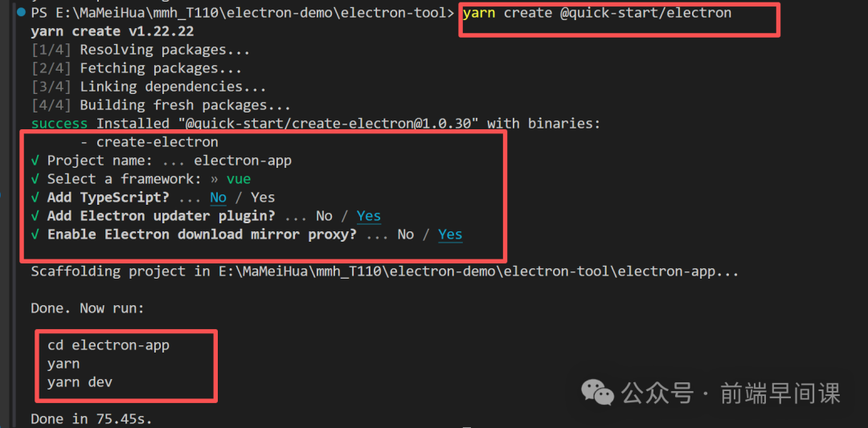The height and width of the screenshot is (428, 868).
Task: Click the '- create-electron' binary line
Action: [149, 142]
